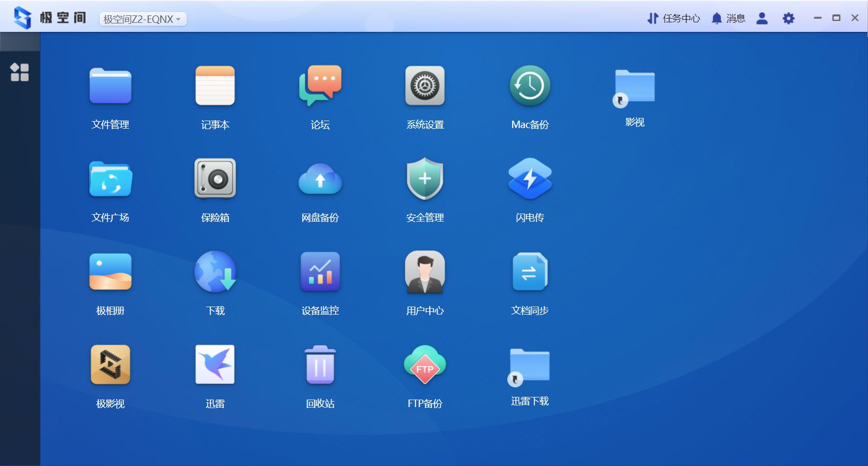Launch 设备监控 device monitor app

[x=320, y=272]
